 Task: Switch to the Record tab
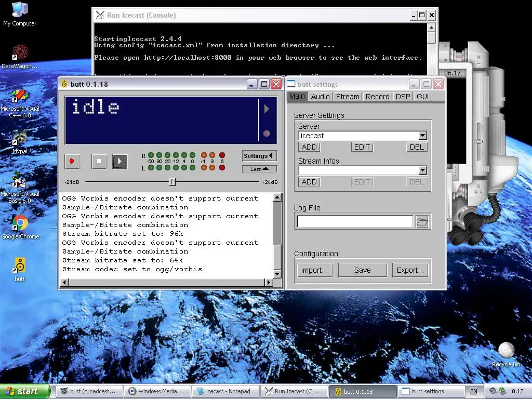377,97
